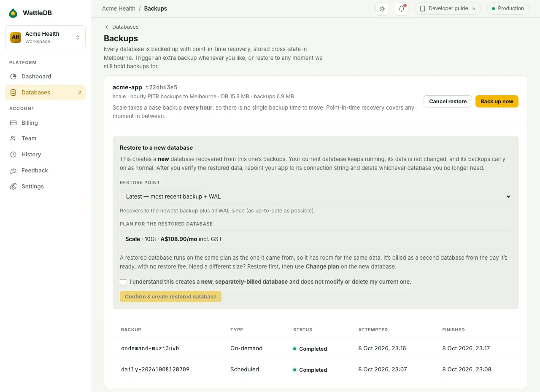Viewport: 540px width, 392px height.
Task: Click the Settings gear icon
Action: point(13,186)
